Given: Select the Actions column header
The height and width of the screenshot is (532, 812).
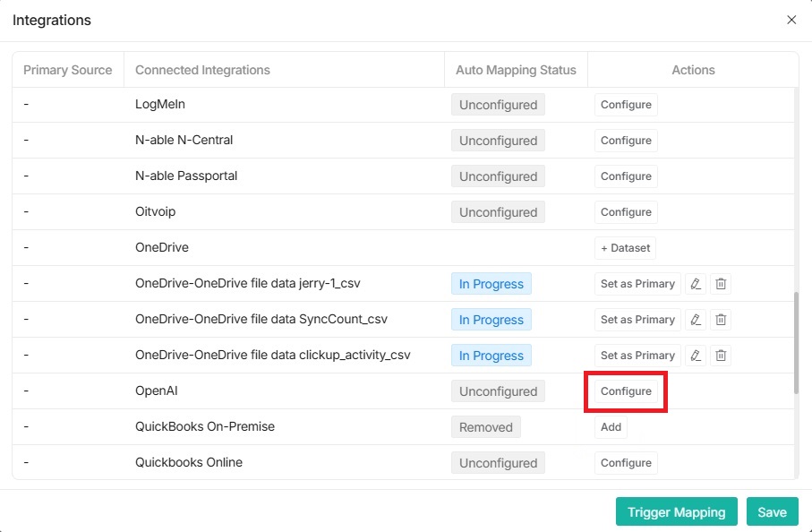Looking at the screenshot, I should pyautogui.click(x=693, y=70).
